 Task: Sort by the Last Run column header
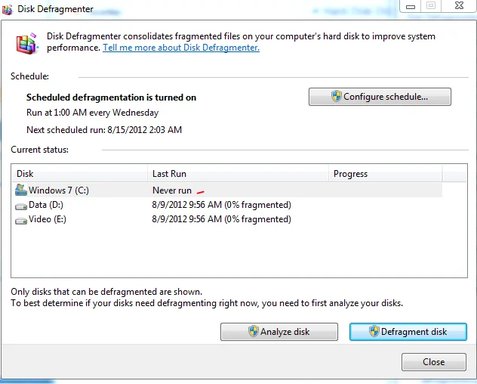click(x=238, y=173)
